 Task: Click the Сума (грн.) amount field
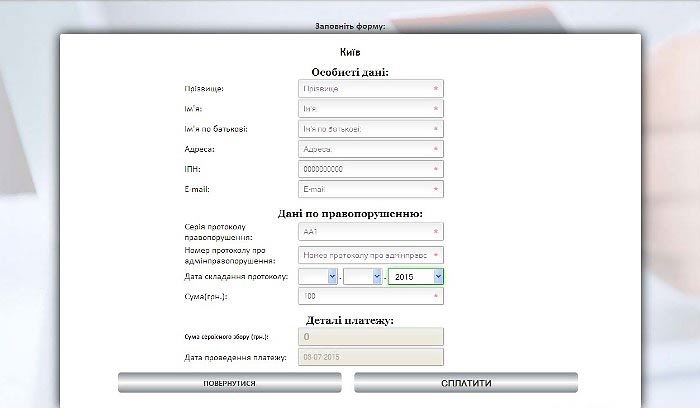pyautogui.click(x=371, y=296)
